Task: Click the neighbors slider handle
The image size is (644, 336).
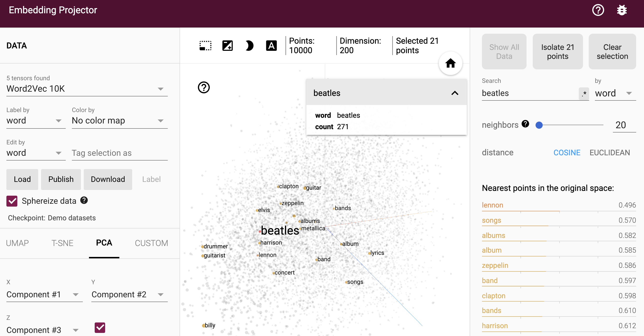Action: 539,125
